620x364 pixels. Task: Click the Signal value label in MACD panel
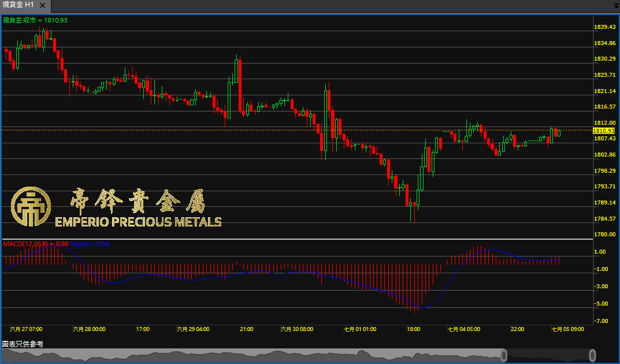(x=92, y=244)
